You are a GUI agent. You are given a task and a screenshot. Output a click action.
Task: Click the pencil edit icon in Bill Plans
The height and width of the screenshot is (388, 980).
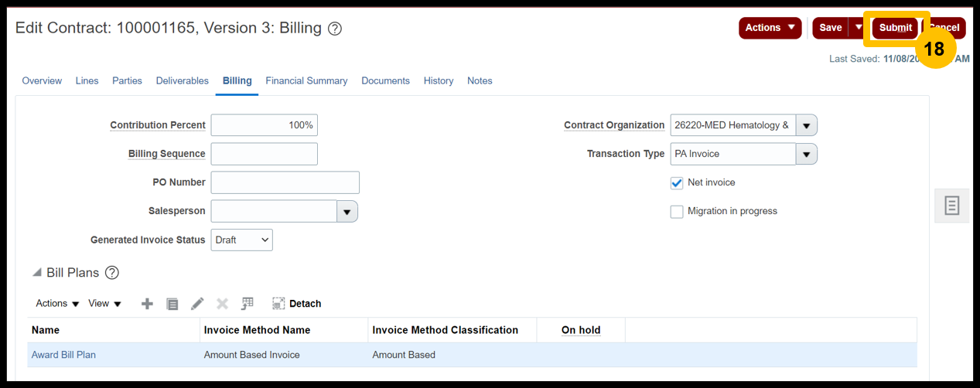(x=197, y=304)
